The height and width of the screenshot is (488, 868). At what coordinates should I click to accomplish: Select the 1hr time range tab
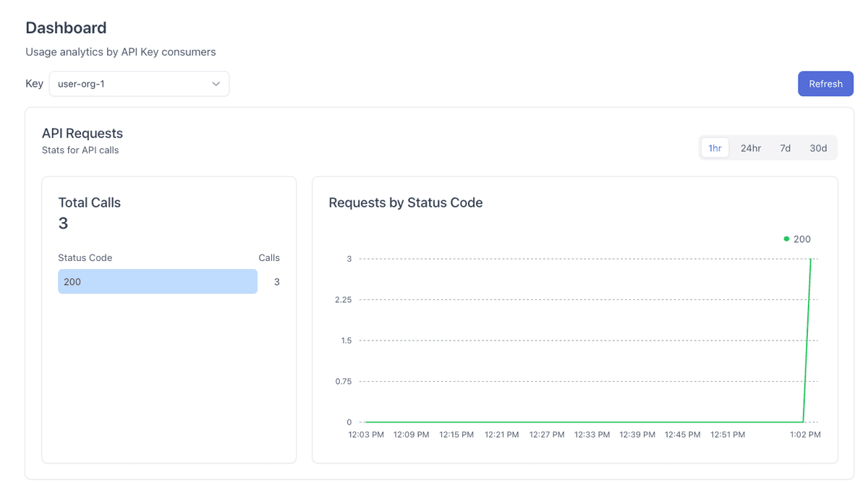tap(715, 148)
